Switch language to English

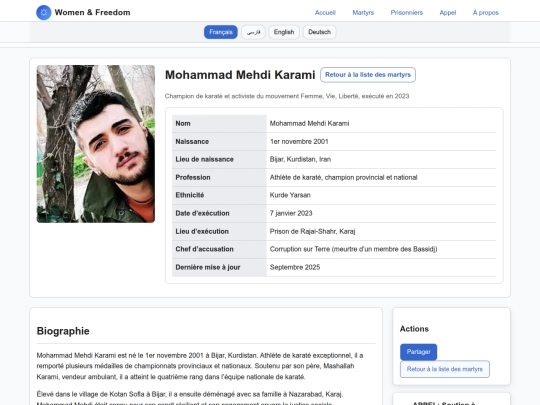(284, 32)
